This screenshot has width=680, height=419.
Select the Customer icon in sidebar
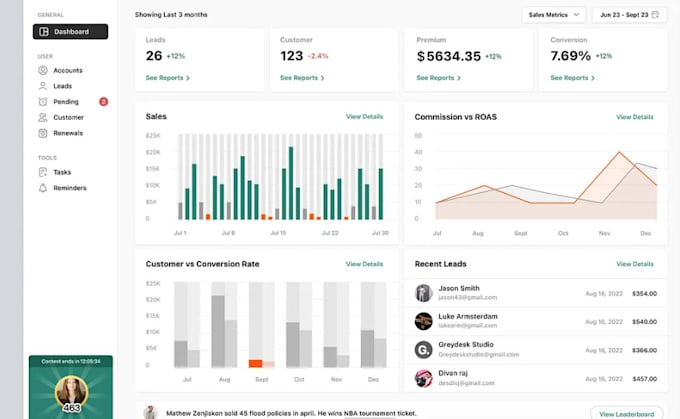(x=42, y=117)
